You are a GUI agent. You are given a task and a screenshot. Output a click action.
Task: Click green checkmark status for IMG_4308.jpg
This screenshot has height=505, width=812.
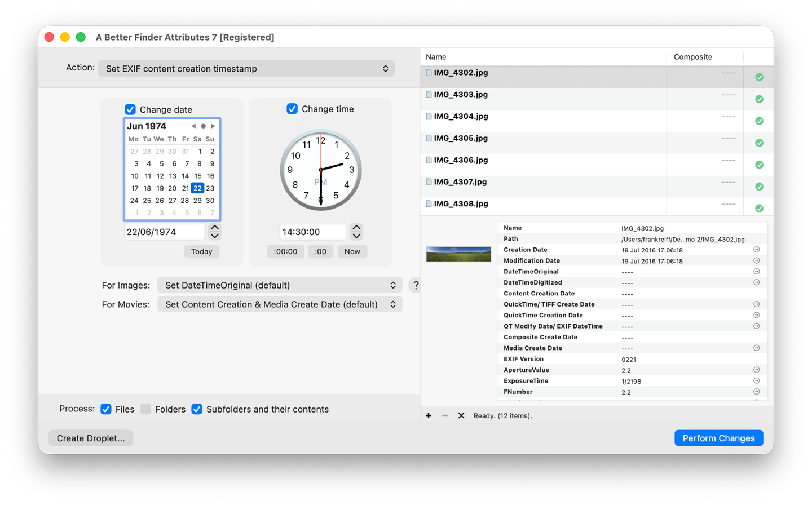[x=759, y=209]
